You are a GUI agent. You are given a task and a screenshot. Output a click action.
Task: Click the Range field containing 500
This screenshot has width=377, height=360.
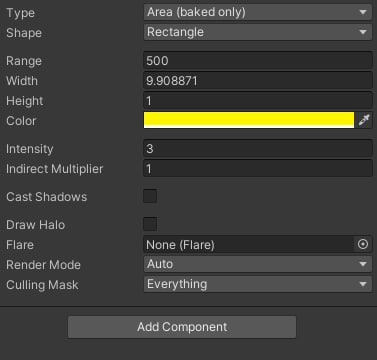[258, 60]
